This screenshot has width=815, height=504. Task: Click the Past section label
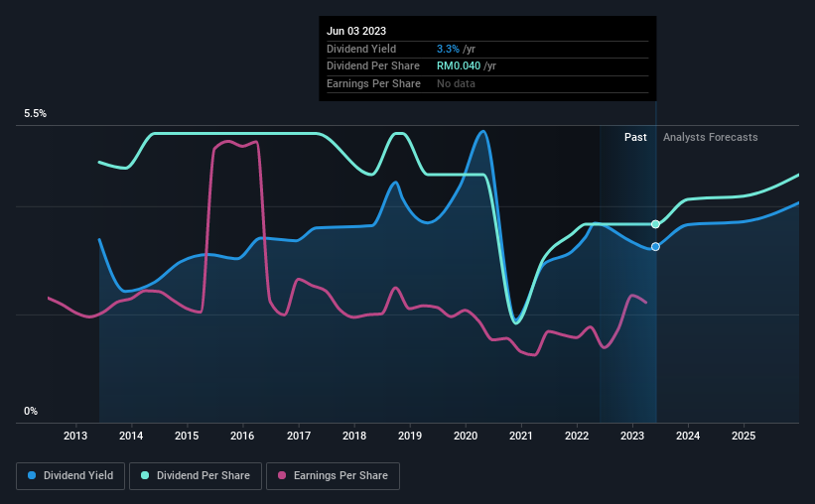pos(635,137)
